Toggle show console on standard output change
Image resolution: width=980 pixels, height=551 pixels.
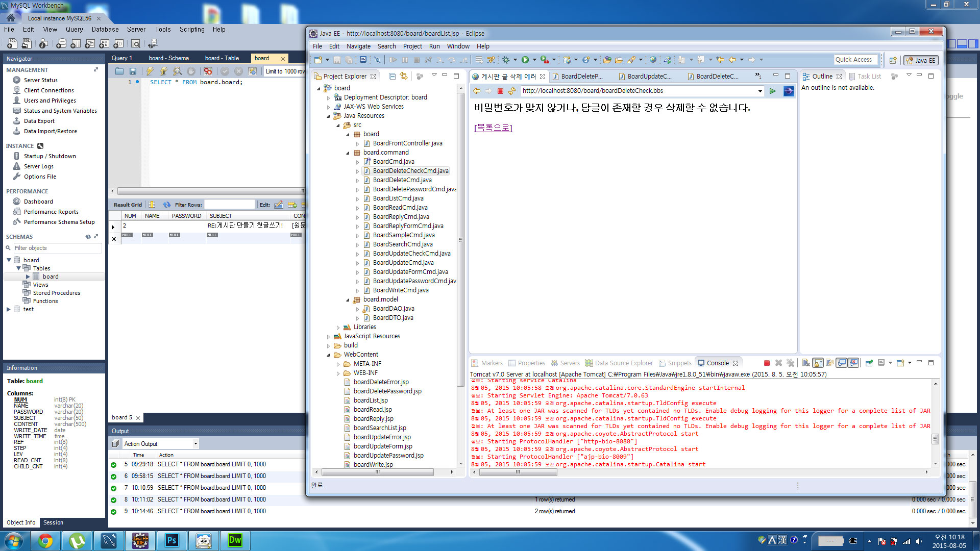(x=842, y=363)
